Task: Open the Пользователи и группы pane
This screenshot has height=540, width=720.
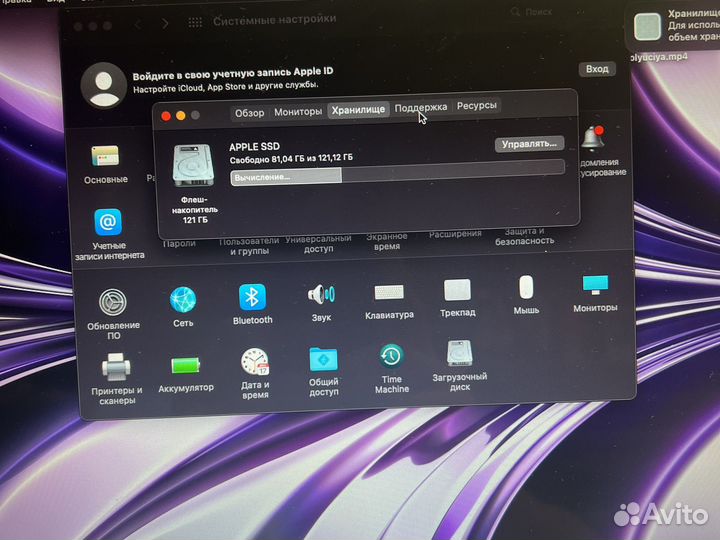Action: [249, 246]
